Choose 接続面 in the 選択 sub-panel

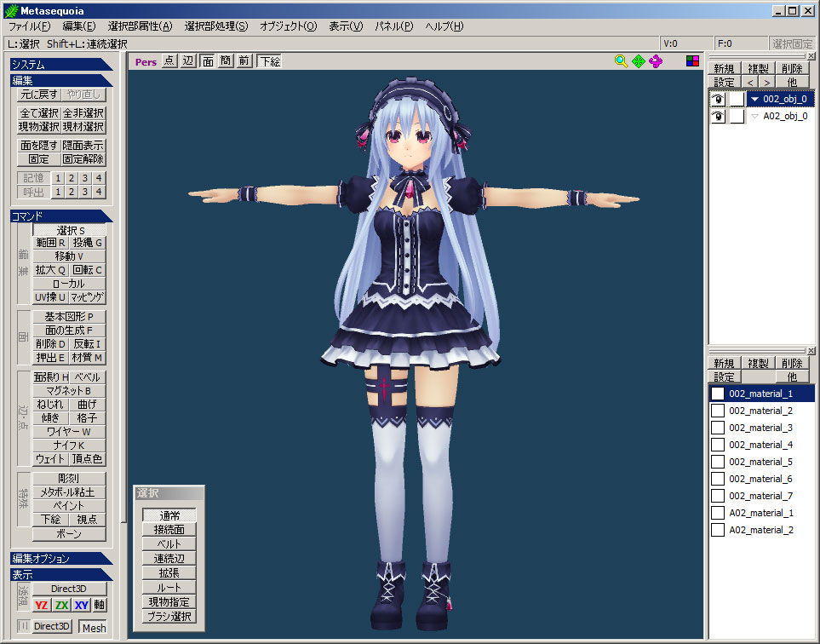click(x=169, y=530)
